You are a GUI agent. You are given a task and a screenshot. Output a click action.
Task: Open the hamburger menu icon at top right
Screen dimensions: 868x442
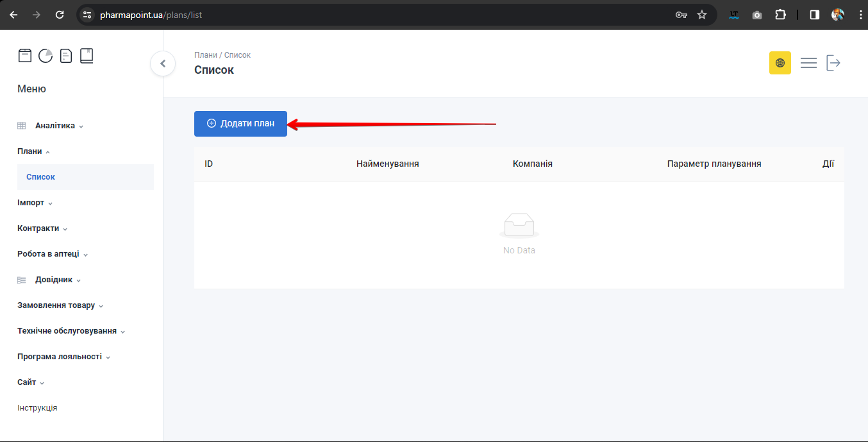(808, 63)
